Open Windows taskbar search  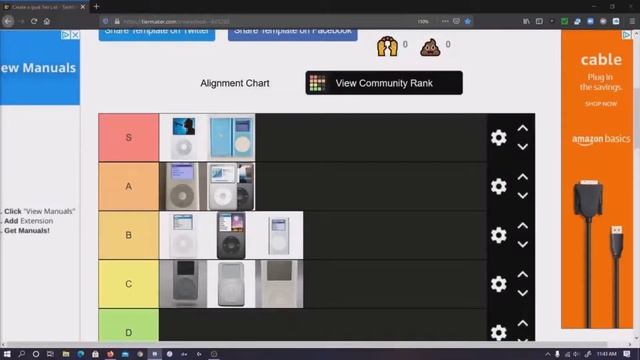(22, 354)
